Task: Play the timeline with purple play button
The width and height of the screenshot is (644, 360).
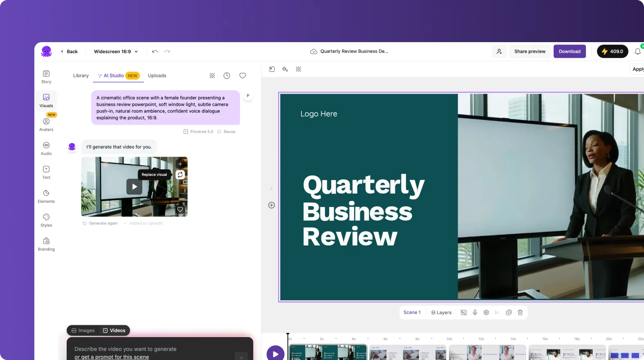Action: tap(275, 354)
